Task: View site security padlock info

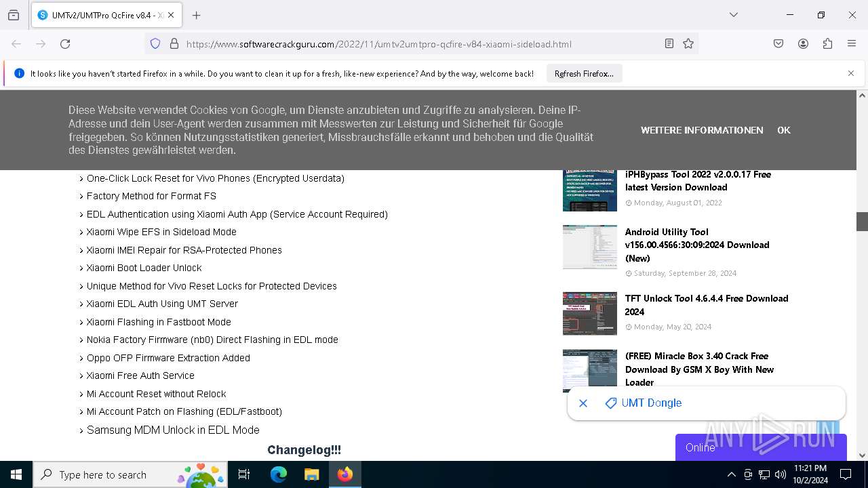Action: (x=174, y=43)
